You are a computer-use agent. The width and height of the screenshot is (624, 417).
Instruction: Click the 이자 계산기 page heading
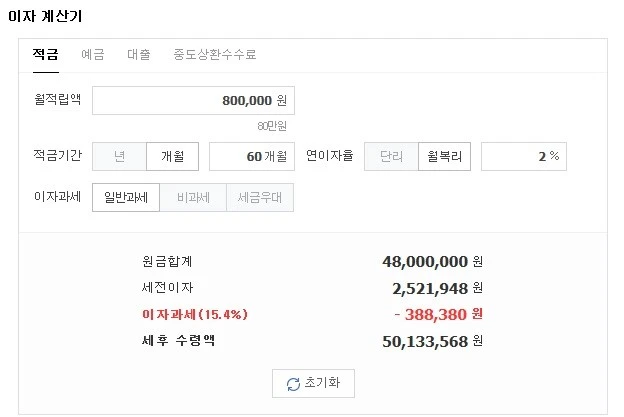click(45, 16)
